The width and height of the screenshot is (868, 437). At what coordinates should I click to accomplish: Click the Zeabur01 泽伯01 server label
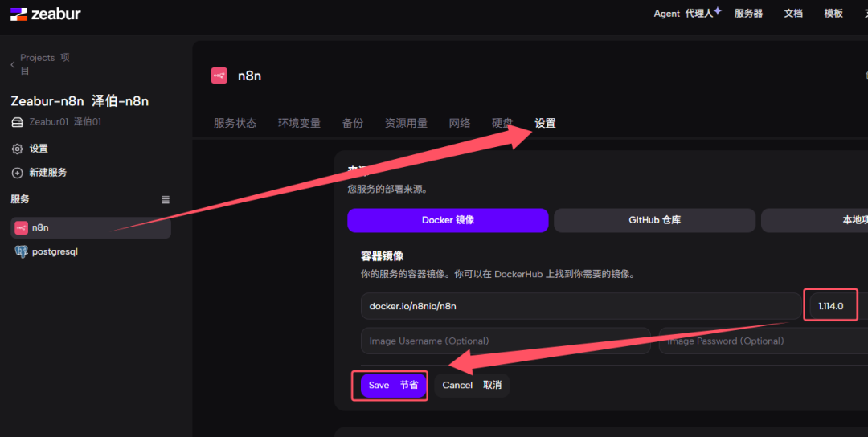pos(65,121)
